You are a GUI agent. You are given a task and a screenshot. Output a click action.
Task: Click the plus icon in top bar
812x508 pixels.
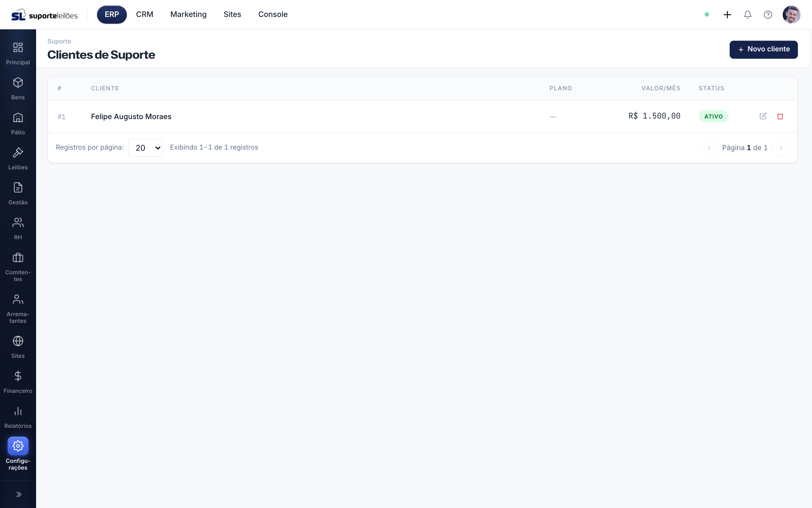[727, 14]
